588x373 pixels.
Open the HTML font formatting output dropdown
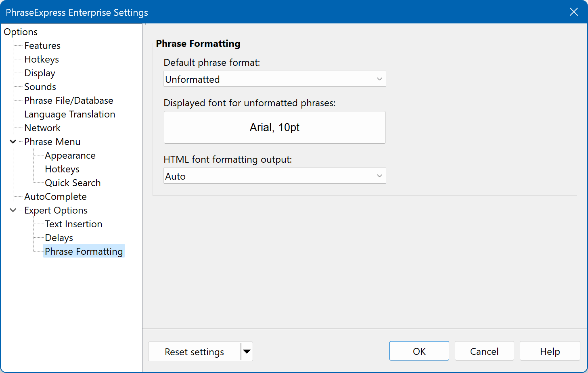pos(274,176)
